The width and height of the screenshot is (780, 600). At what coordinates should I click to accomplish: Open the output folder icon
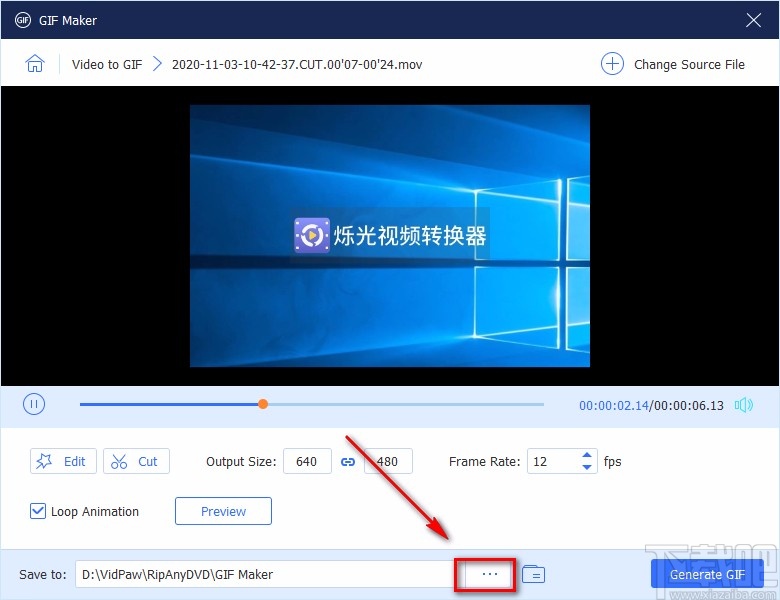pos(533,574)
